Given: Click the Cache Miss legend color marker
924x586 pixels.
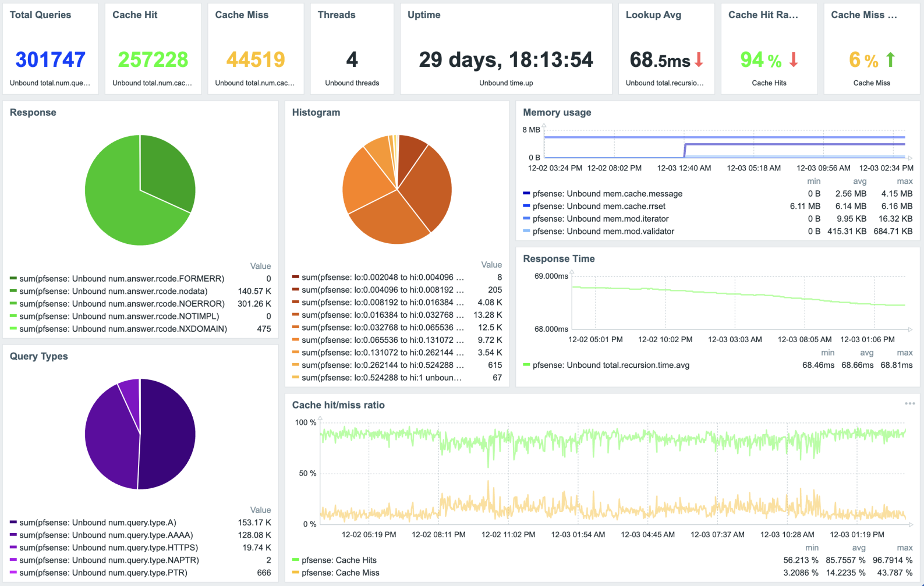Looking at the screenshot, I should tap(296, 573).
